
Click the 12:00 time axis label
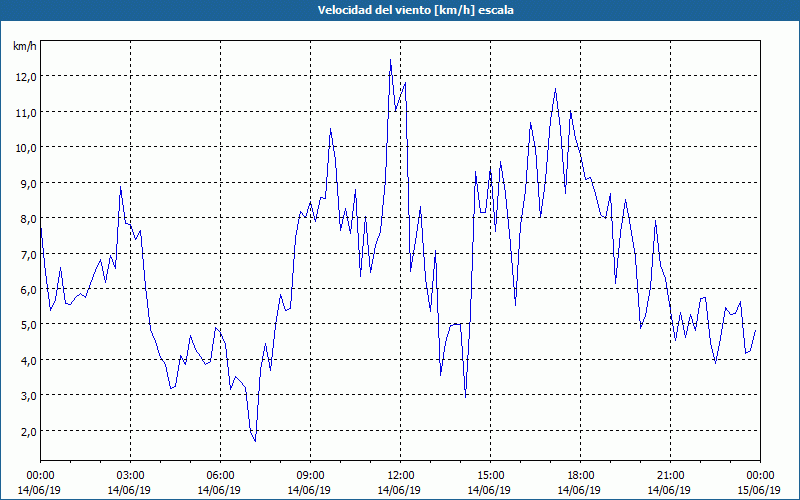(x=401, y=476)
